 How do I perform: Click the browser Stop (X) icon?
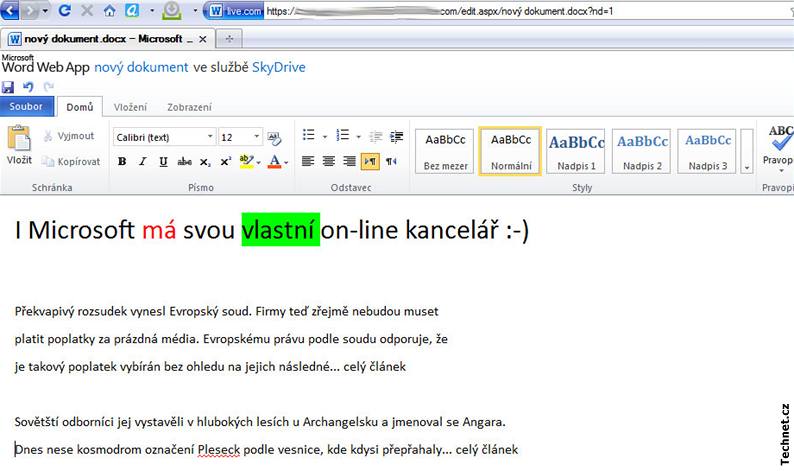tap(87, 10)
